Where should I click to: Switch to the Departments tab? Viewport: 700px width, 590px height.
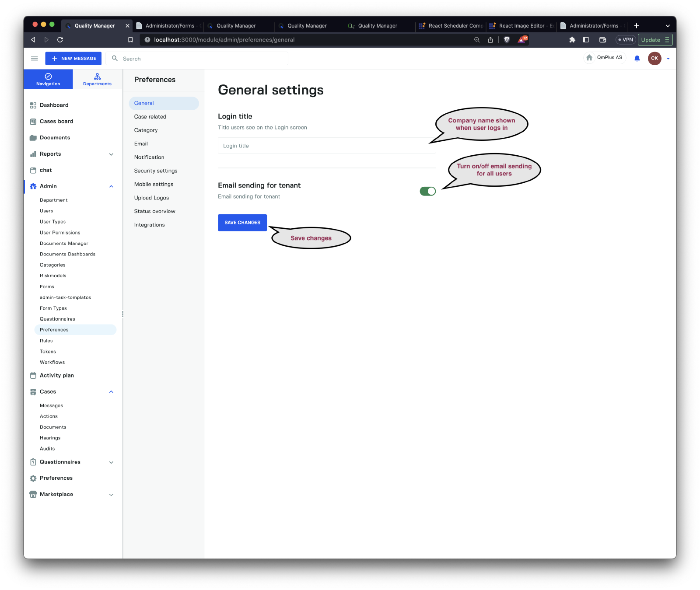pyautogui.click(x=97, y=79)
